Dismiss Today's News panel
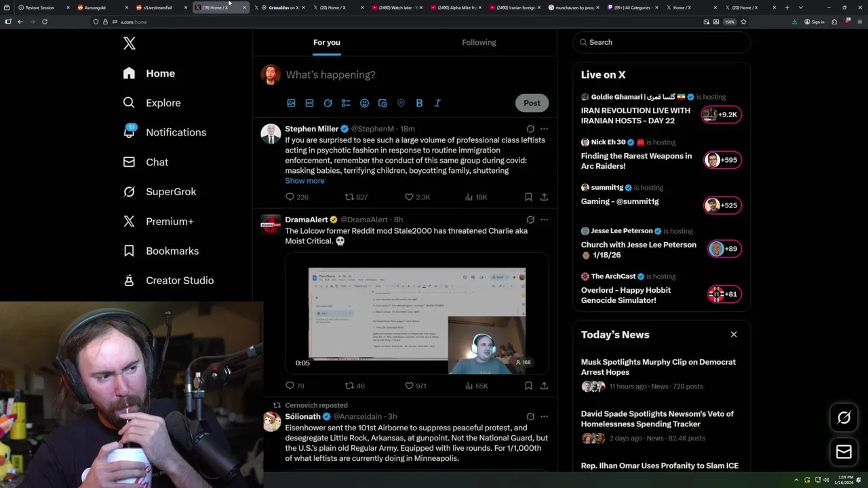Screen dimensions: 868x488 734,334
